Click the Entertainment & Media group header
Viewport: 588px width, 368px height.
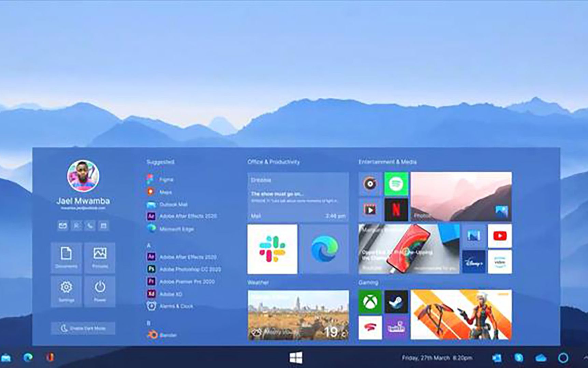click(387, 162)
